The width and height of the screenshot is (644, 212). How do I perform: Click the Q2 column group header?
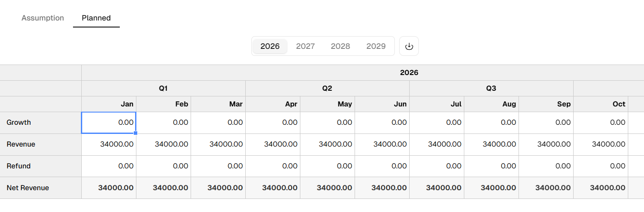[x=327, y=89]
